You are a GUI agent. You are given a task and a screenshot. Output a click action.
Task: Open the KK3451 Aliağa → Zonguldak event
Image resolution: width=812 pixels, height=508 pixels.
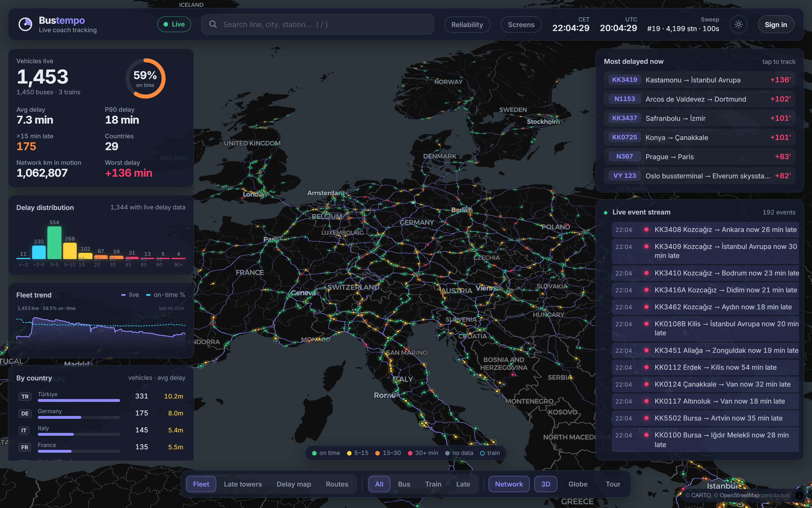tap(705, 351)
